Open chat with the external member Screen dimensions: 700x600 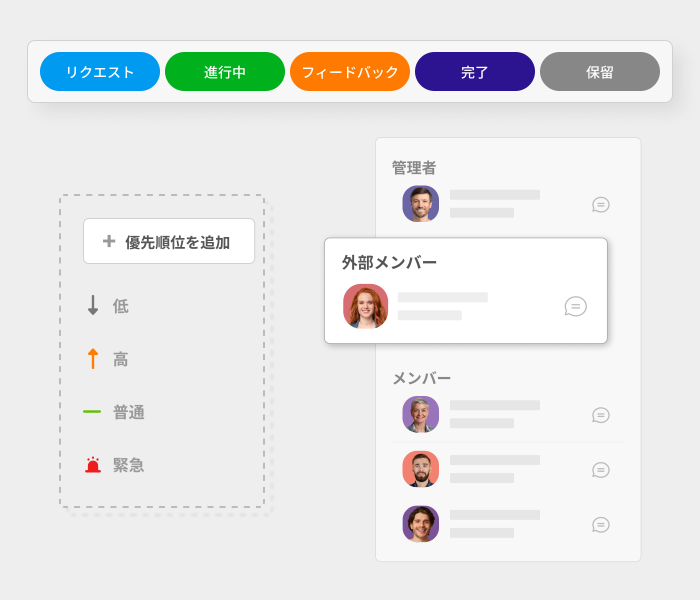[x=575, y=306]
